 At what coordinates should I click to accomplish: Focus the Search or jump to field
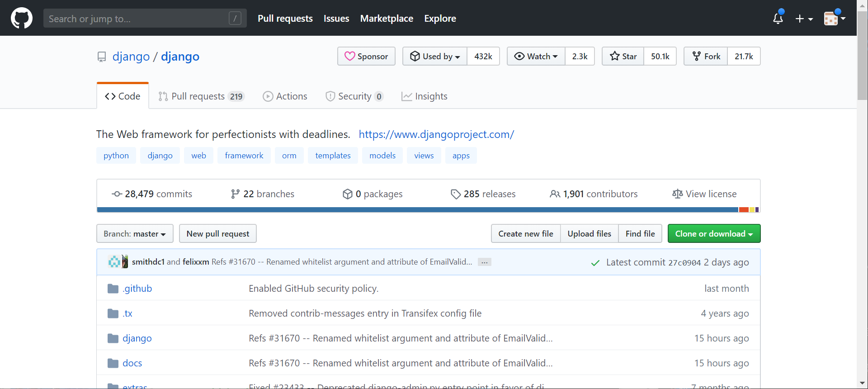145,18
